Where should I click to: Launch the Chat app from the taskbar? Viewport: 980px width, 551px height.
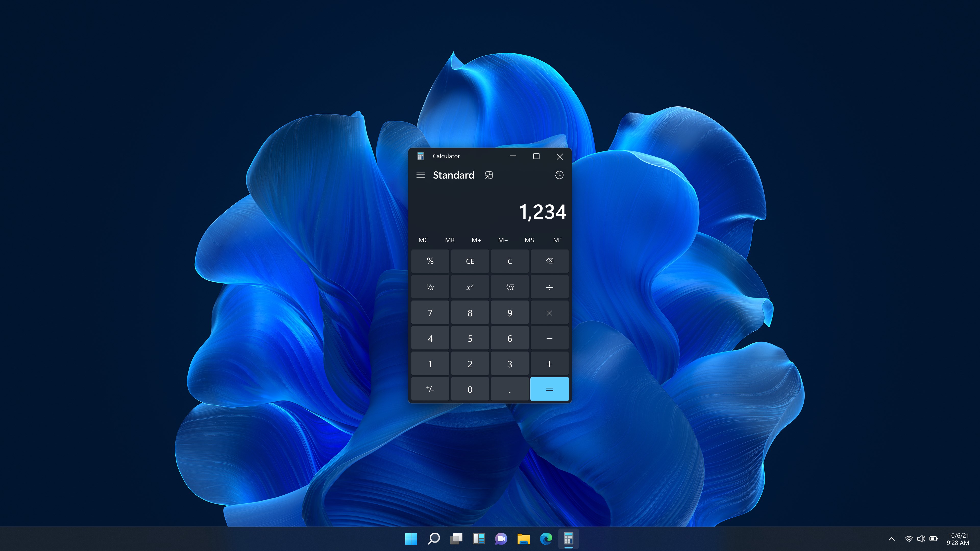coord(501,539)
